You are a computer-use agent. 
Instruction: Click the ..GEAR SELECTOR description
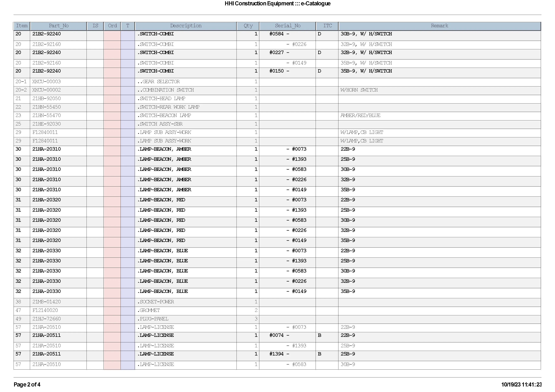(159, 82)
